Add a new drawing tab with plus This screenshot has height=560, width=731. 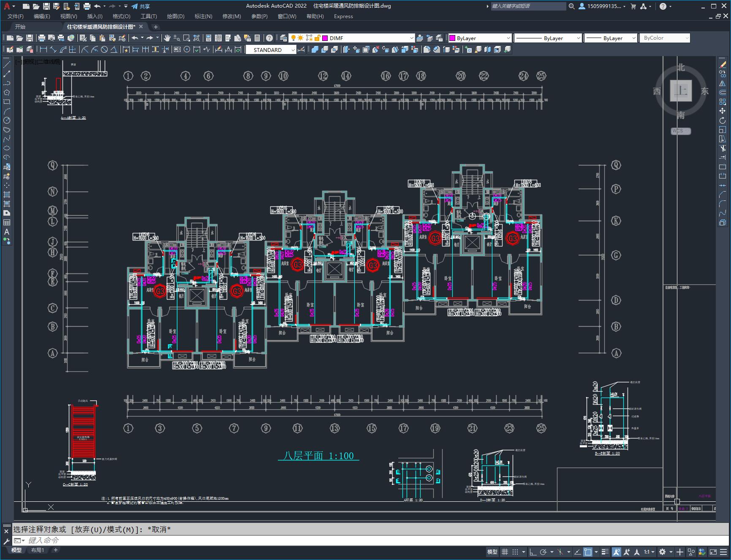coord(155,27)
